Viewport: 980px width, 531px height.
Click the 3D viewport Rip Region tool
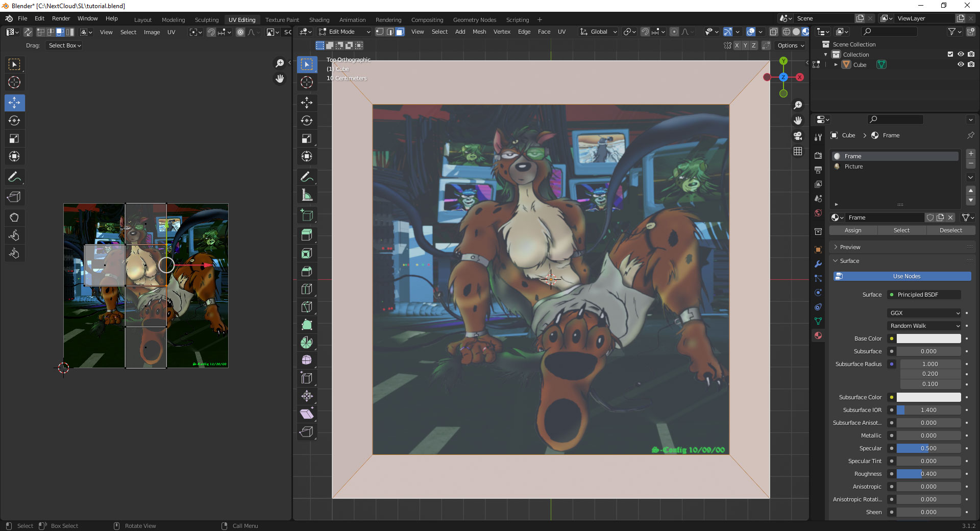coord(307,432)
